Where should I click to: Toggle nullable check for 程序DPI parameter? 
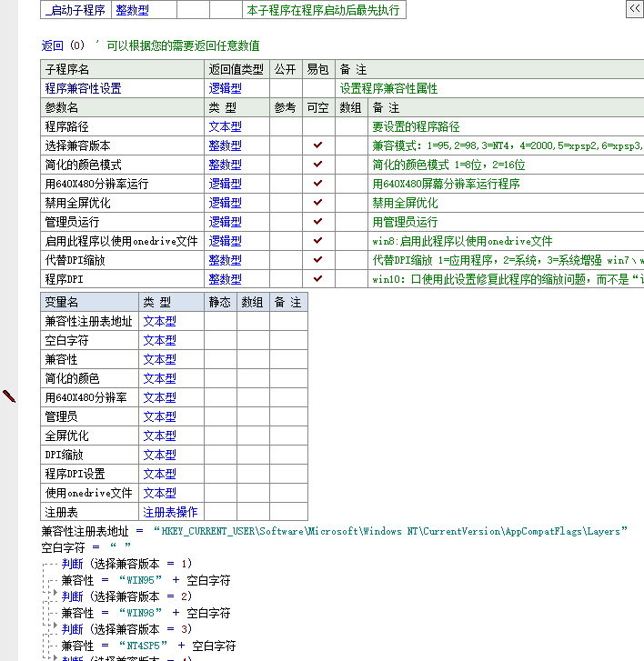click(318, 278)
